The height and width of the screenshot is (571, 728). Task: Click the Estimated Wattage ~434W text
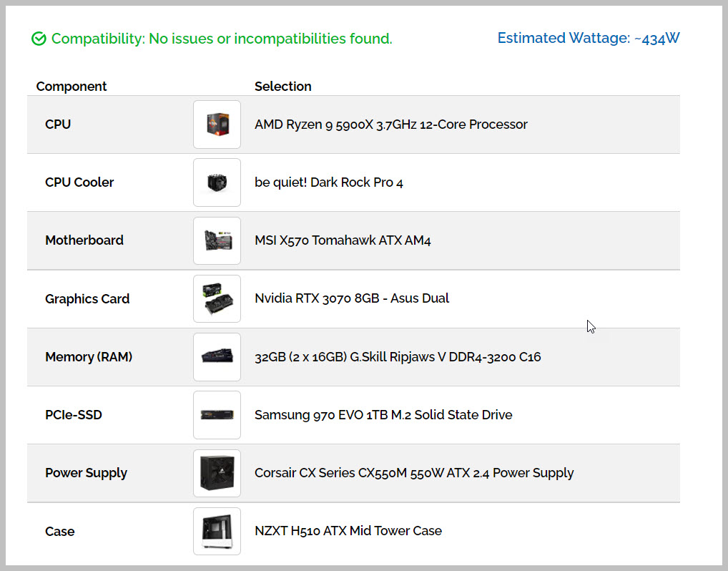pos(588,39)
